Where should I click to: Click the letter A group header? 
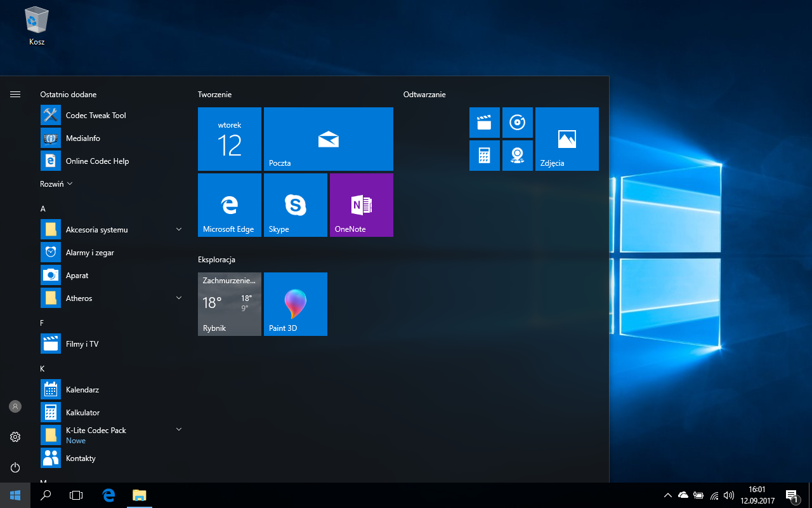pos(43,209)
